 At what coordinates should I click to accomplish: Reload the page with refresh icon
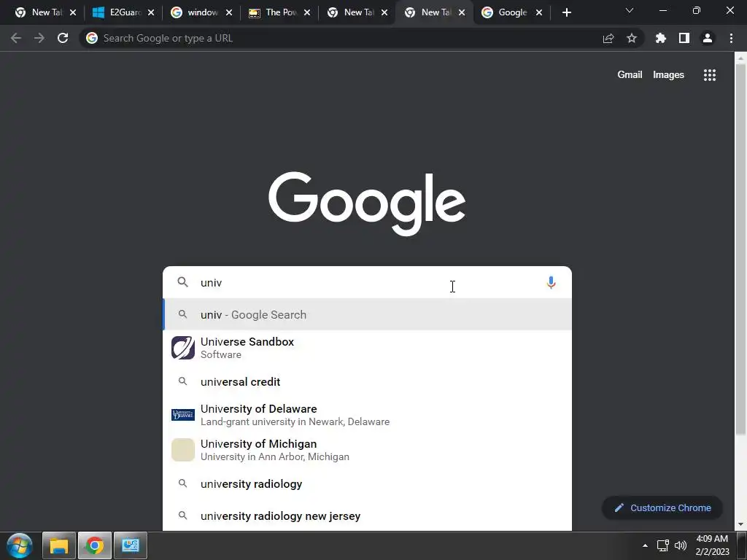pos(63,38)
